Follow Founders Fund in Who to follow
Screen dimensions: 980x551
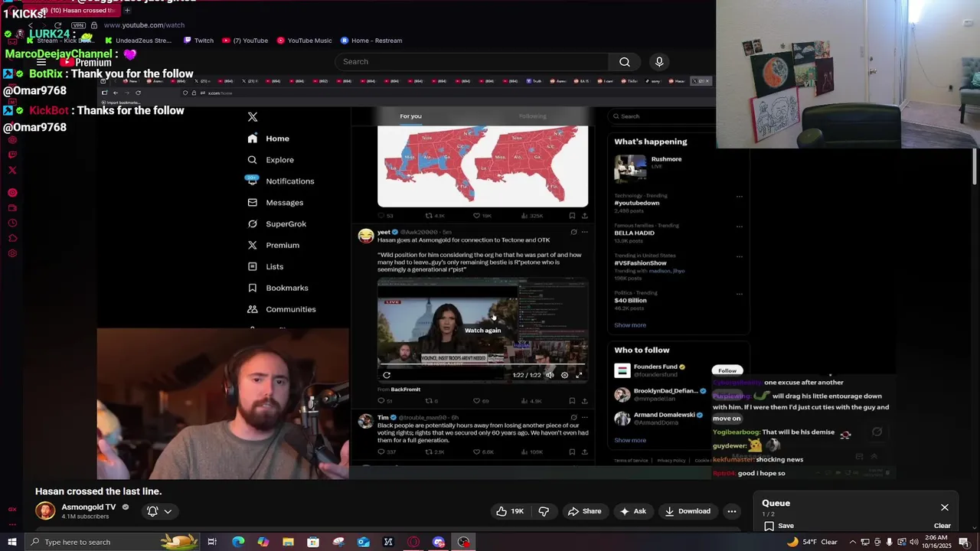[x=727, y=370]
